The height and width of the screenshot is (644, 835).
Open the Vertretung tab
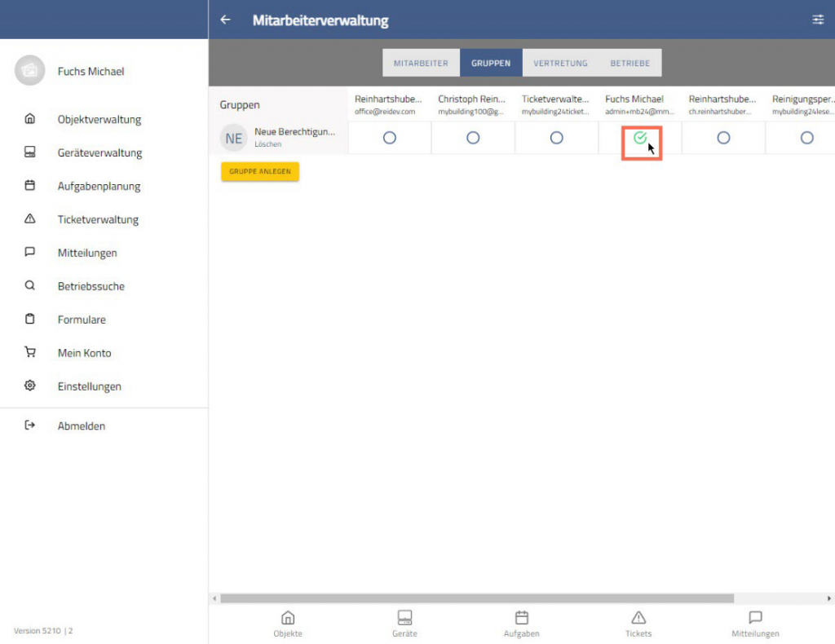point(560,63)
